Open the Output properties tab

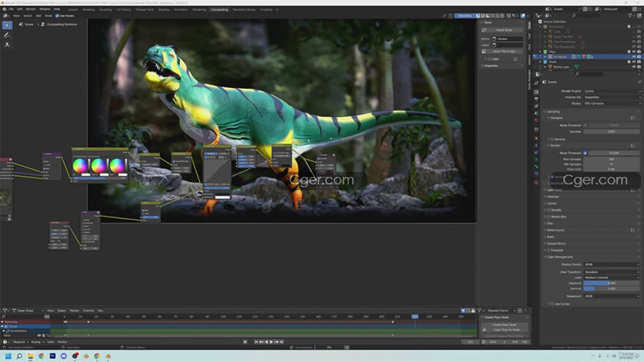(x=536, y=99)
